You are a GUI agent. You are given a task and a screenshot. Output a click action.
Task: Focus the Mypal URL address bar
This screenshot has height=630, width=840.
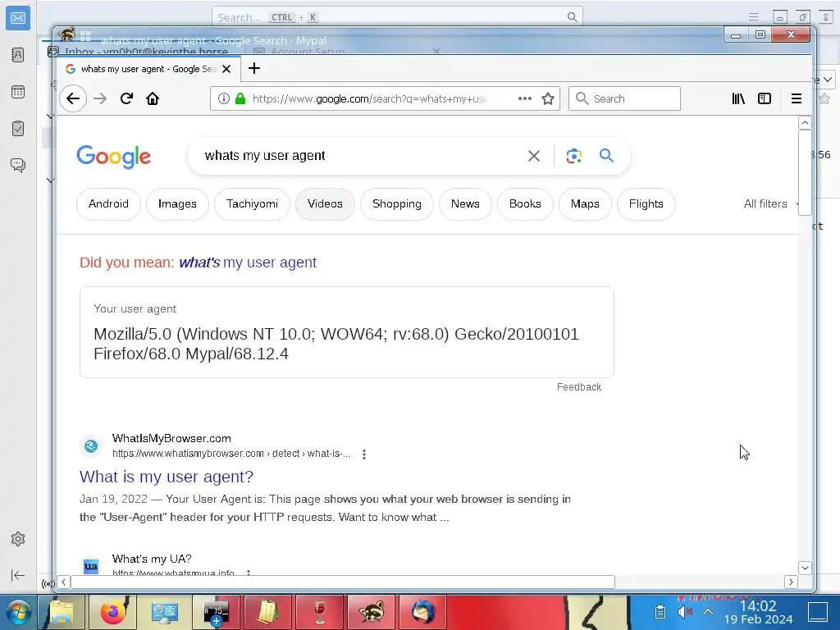pos(370,98)
